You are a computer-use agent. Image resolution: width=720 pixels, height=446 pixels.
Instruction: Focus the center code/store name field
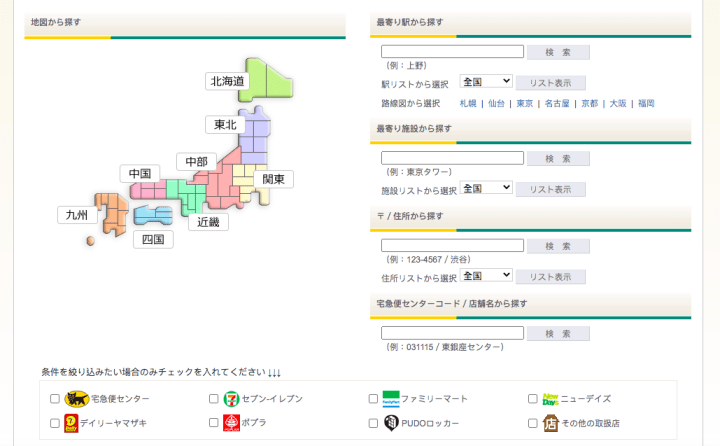coord(452,333)
